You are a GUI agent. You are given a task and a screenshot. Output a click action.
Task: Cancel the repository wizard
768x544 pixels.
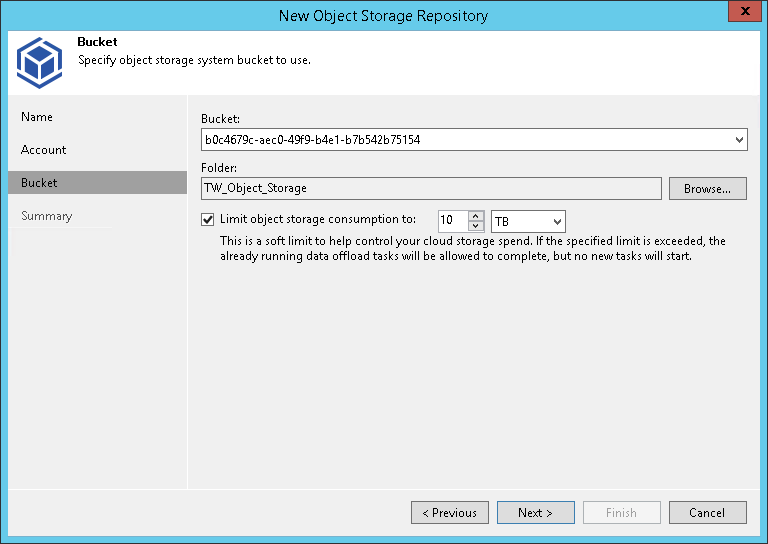tap(707, 513)
